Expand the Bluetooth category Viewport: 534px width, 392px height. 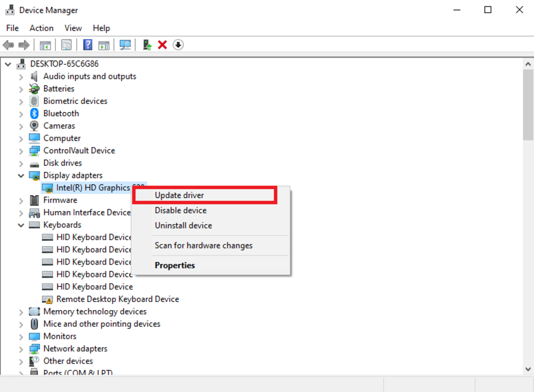(x=21, y=114)
